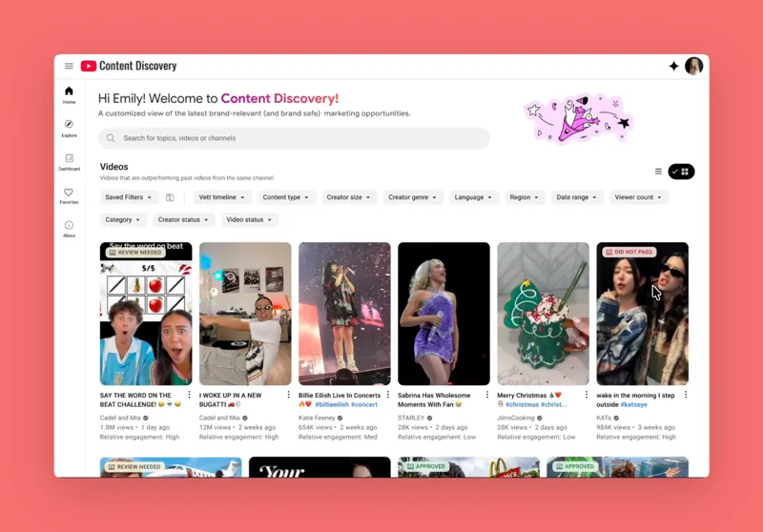Open Viewer count filter

[x=638, y=197]
